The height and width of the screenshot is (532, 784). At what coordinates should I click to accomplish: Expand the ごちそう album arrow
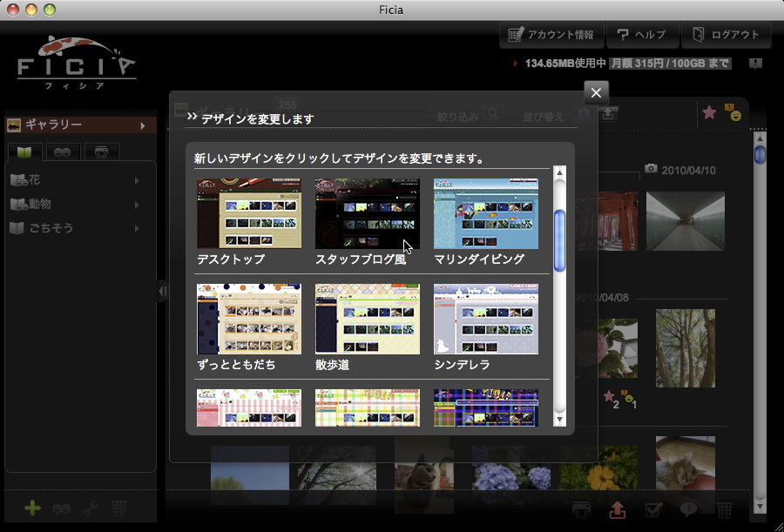click(x=137, y=228)
